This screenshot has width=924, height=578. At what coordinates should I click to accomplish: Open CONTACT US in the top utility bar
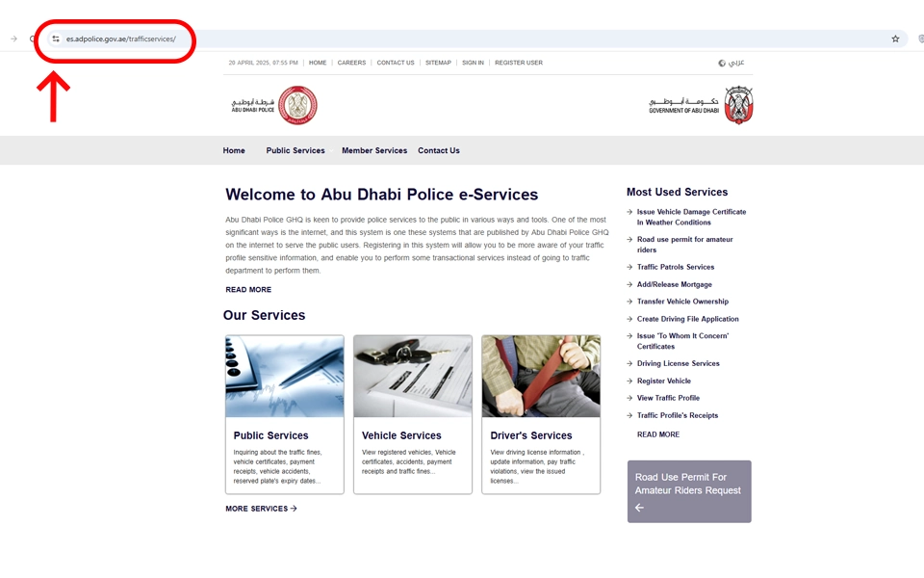(x=396, y=63)
